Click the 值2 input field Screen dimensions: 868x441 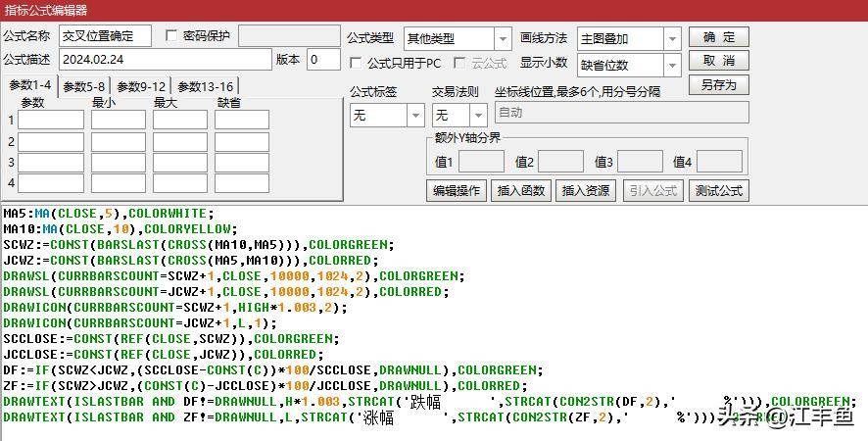[560, 162]
